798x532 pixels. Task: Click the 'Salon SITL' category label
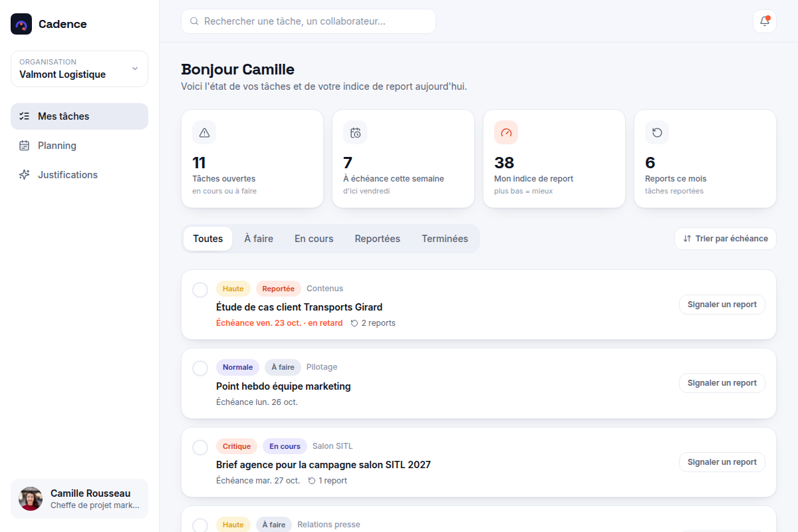332,446
